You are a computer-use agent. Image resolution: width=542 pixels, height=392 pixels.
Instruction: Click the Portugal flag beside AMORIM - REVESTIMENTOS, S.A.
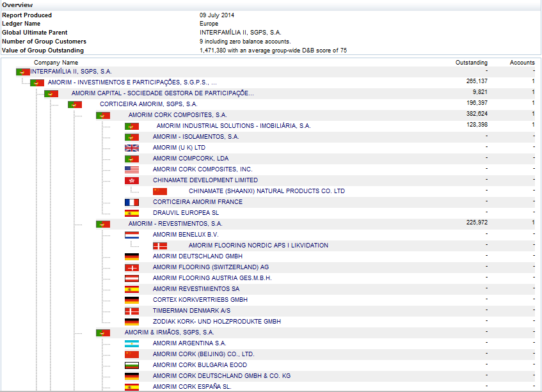coord(103,224)
